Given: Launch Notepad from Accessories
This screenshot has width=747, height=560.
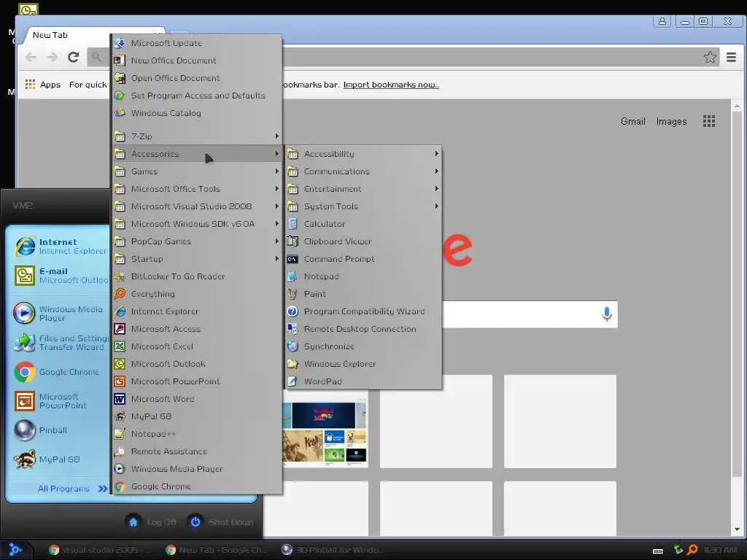Looking at the screenshot, I should point(363,276).
